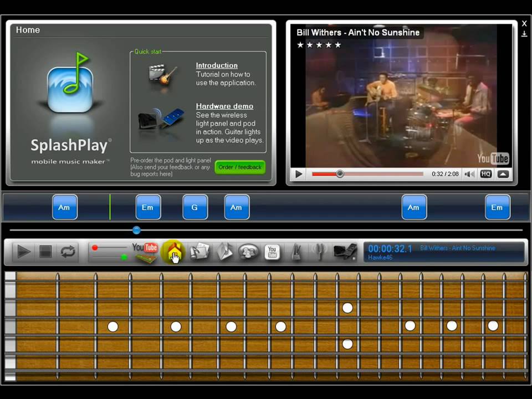Viewport: 532px width, 399px height.
Task: Click the YouTube logo beside the volume sliders
Action: tap(145, 247)
